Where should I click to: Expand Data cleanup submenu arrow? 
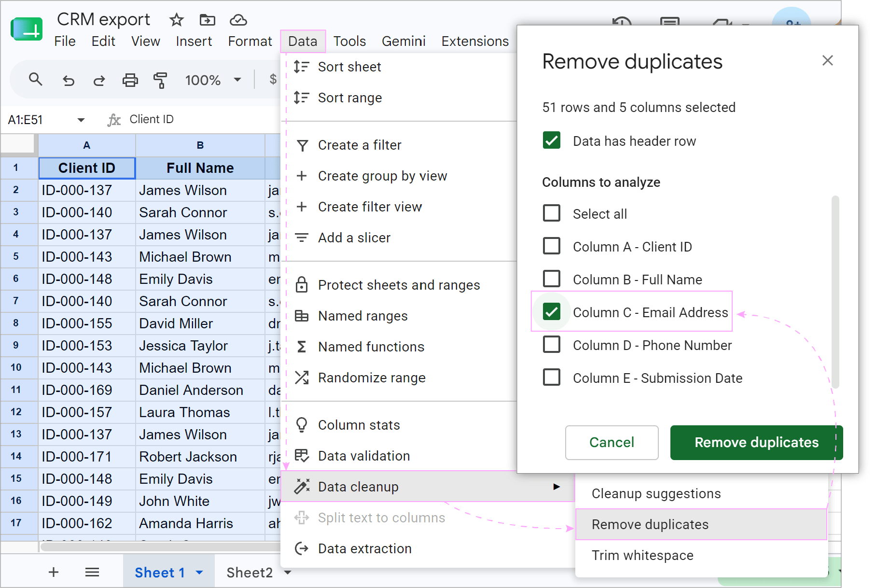point(556,487)
